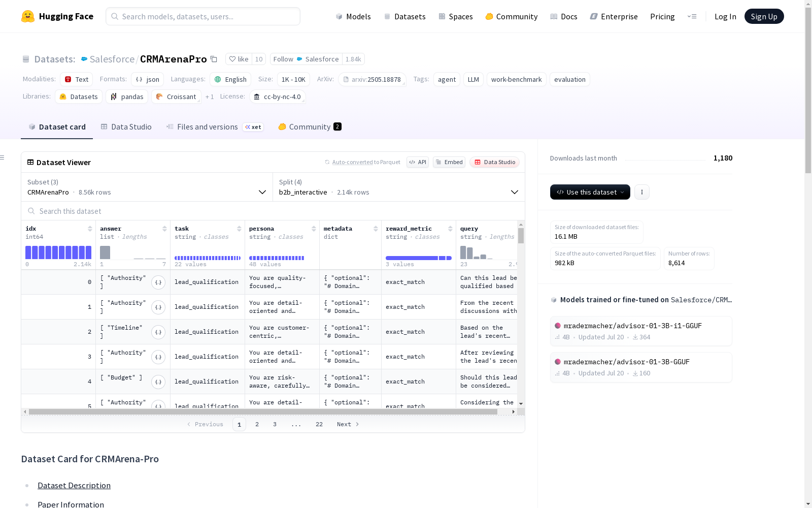Click the Sign Up button

coord(764,16)
